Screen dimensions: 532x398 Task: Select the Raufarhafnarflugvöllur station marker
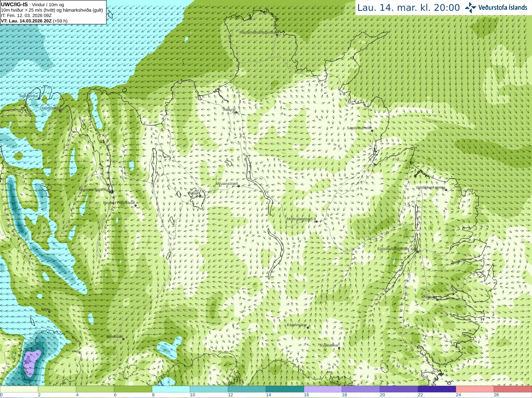(277, 35)
